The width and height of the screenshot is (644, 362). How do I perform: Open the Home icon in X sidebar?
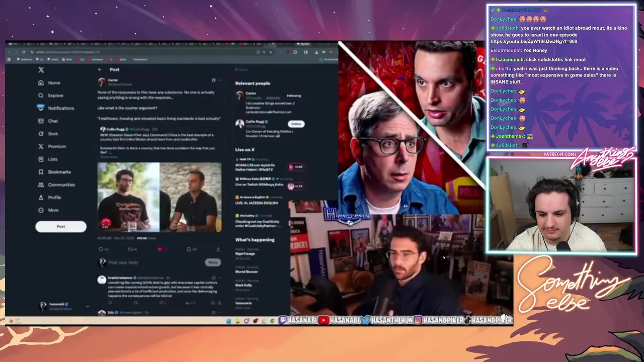(x=41, y=82)
